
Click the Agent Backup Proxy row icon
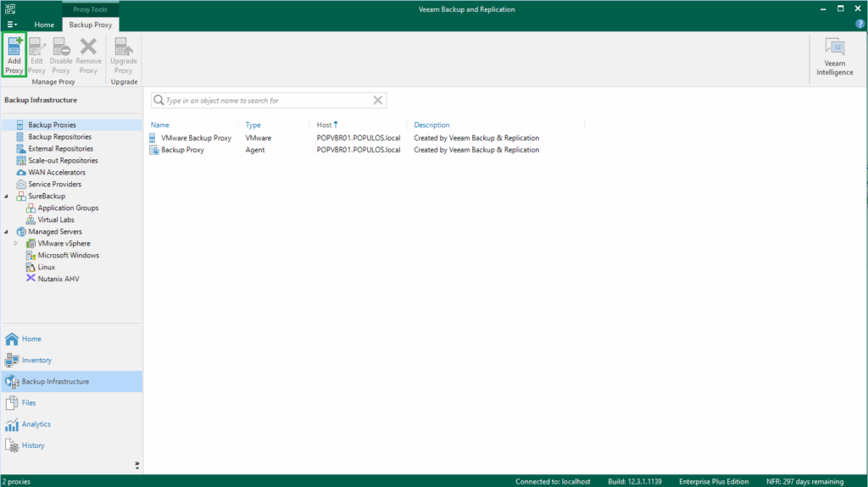tap(154, 150)
